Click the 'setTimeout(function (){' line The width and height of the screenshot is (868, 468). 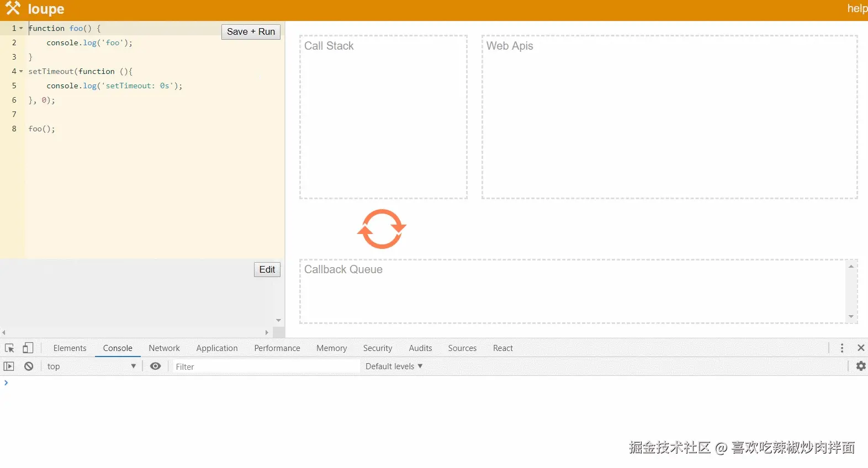click(x=81, y=71)
